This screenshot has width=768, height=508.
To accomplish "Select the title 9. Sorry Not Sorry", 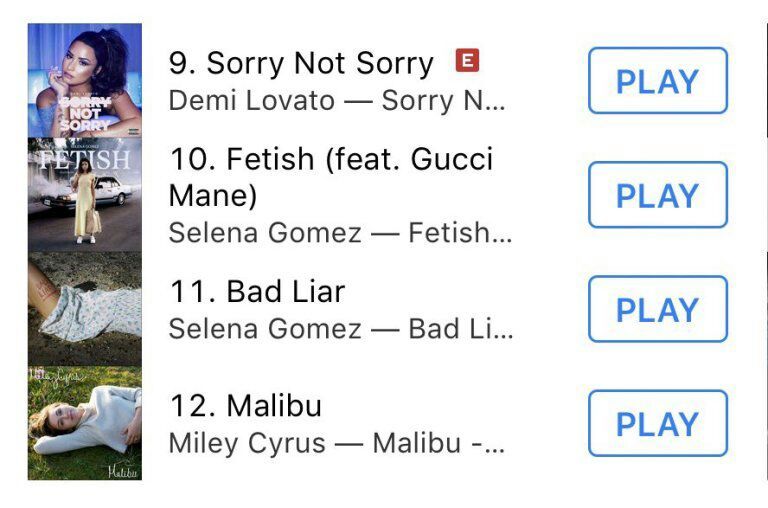I will tap(301, 63).
